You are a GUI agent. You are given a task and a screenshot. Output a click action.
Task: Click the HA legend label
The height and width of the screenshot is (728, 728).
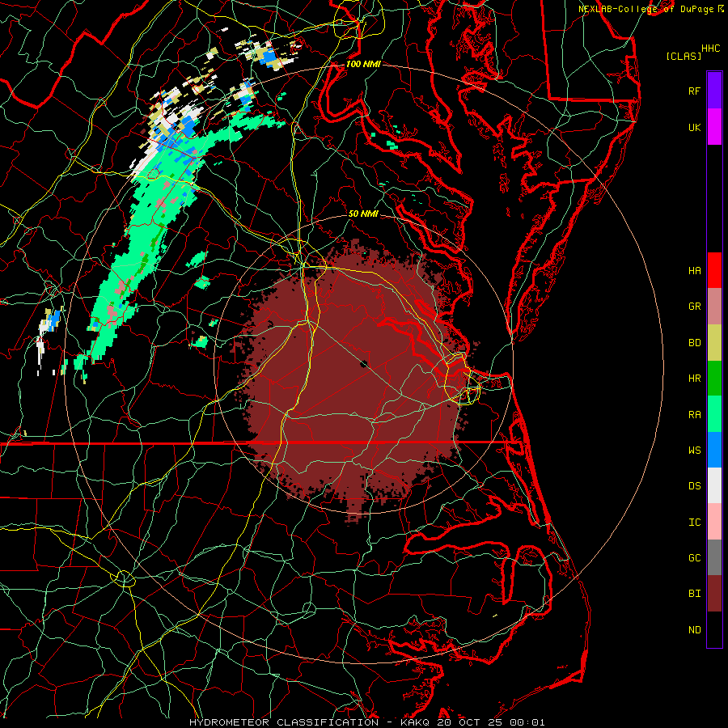(x=694, y=271)
